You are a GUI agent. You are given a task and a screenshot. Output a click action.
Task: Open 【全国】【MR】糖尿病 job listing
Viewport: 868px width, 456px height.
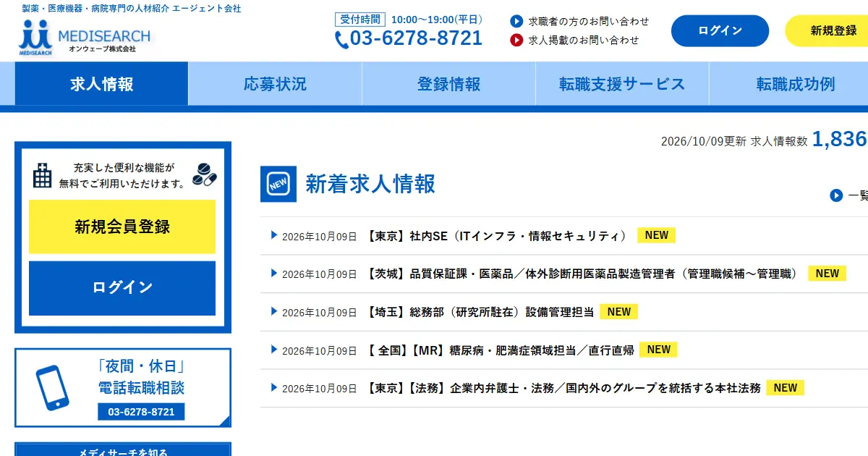click(x=501, y=350)
